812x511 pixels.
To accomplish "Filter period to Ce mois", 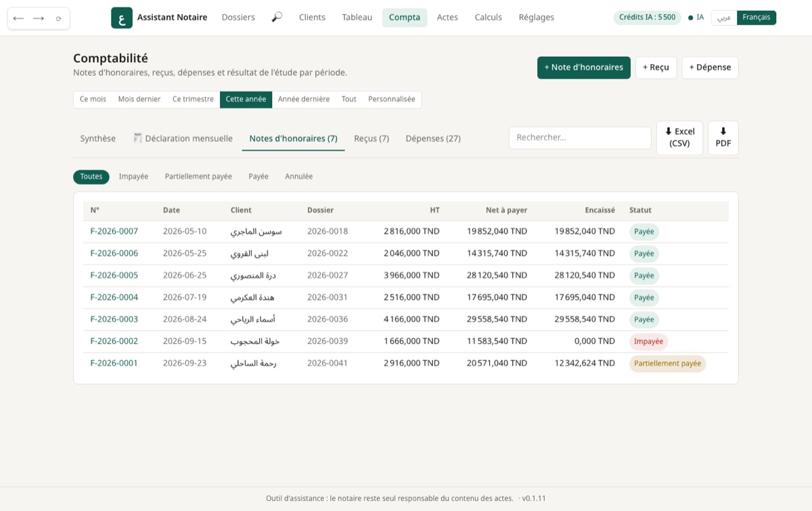I will point(93,99).
